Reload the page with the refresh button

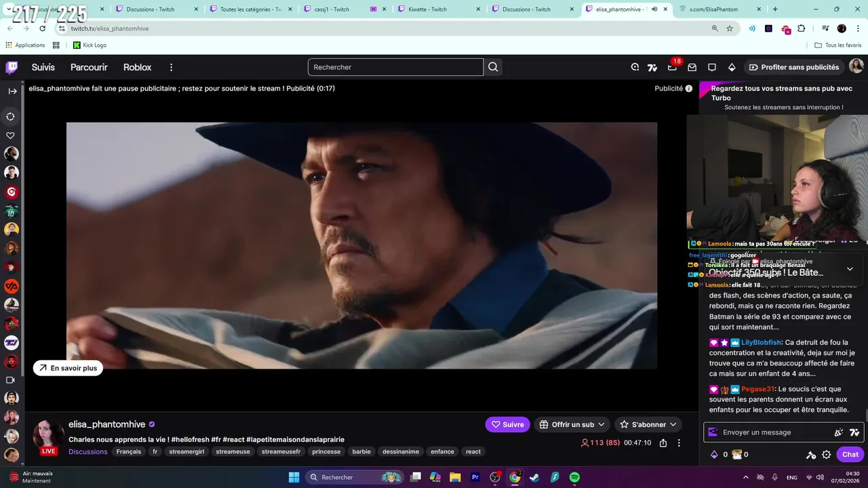click(42, 28)
